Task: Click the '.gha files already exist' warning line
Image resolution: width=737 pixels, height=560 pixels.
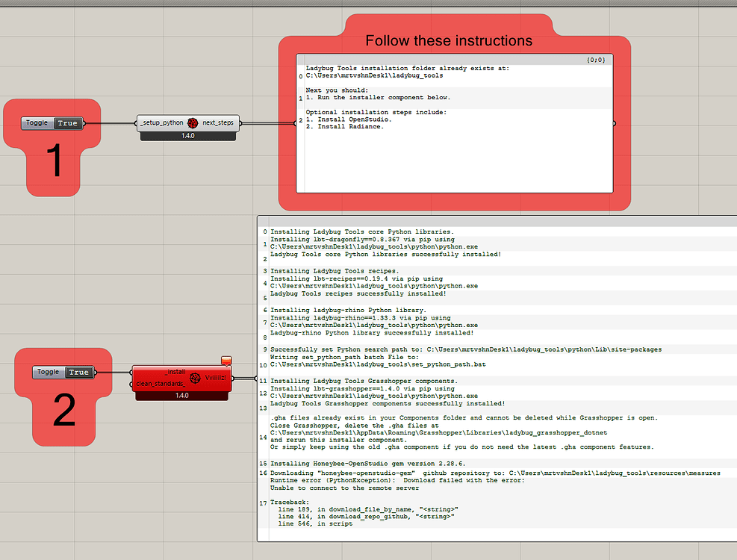Action: [x=464, y=418]
